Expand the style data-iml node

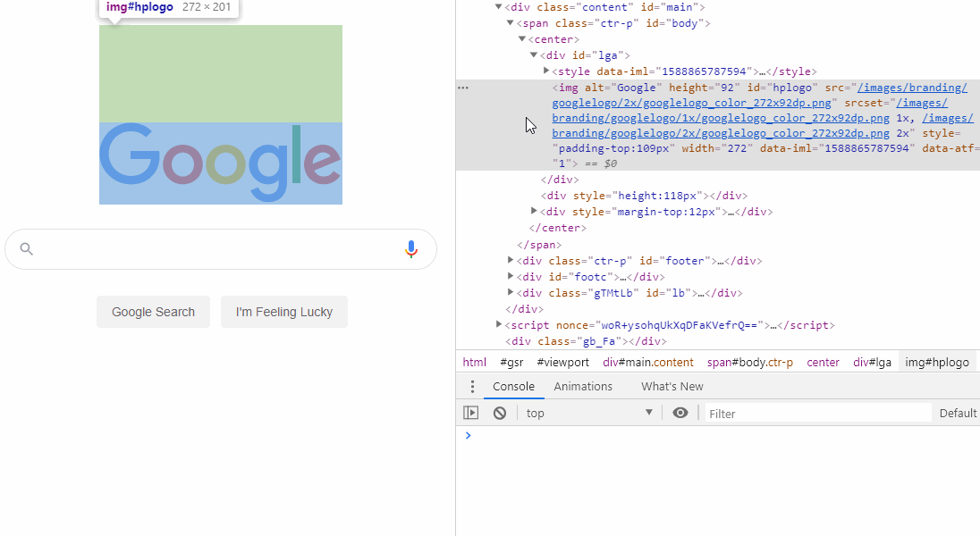[545, 71]
